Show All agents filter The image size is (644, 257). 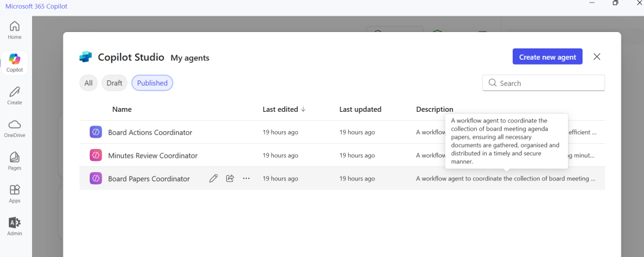point(89,83)
